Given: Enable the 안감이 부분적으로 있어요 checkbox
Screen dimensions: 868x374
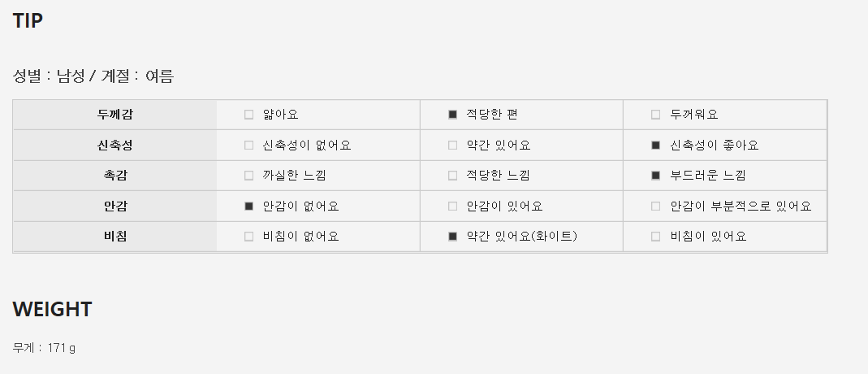Looking at the screenshot, I should (x=656, y=207).
